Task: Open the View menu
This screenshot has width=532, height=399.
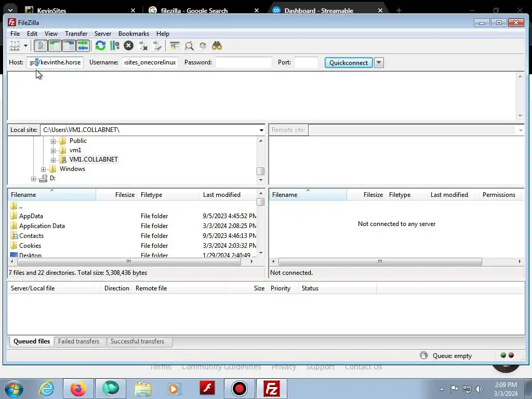Action: 51,34
